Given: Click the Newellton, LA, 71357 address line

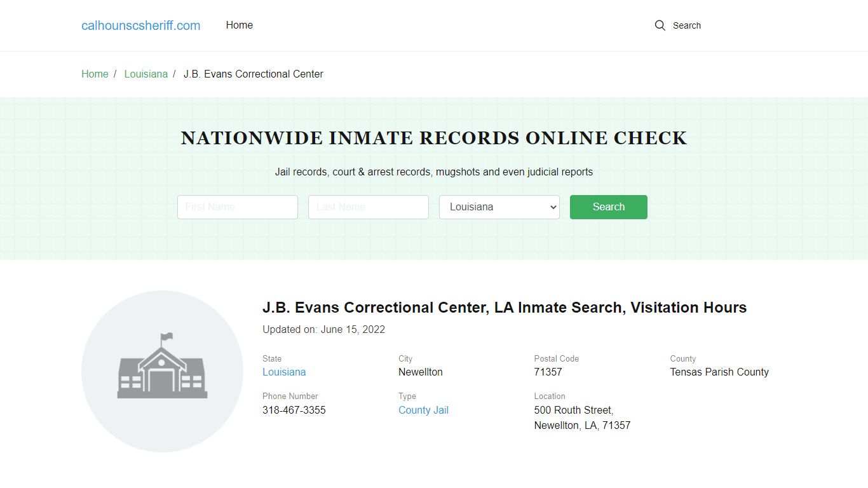Looking at the screenshot, I should pyautogui.click(x=583, y=426).
